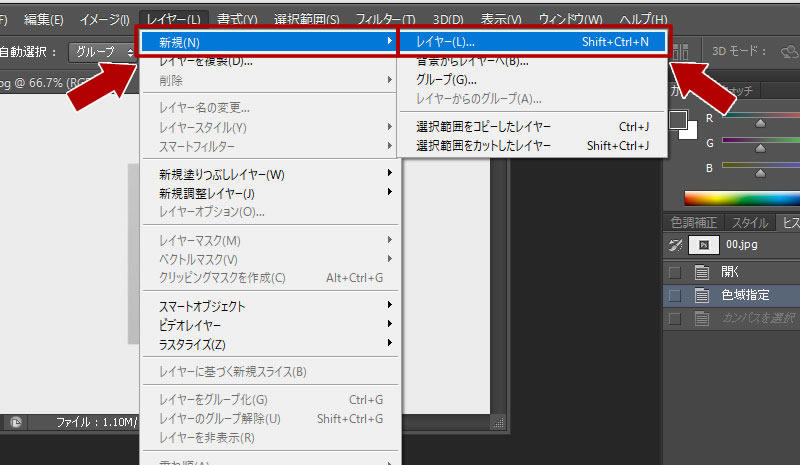The image size is (800, 465).
Task: Expand ビデオレイヤー submenu
Action: (390, 324)
